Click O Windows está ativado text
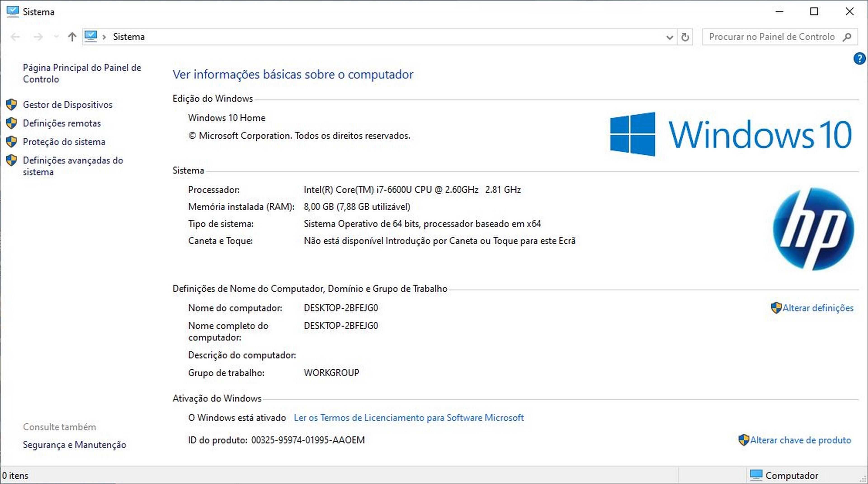 237,418
